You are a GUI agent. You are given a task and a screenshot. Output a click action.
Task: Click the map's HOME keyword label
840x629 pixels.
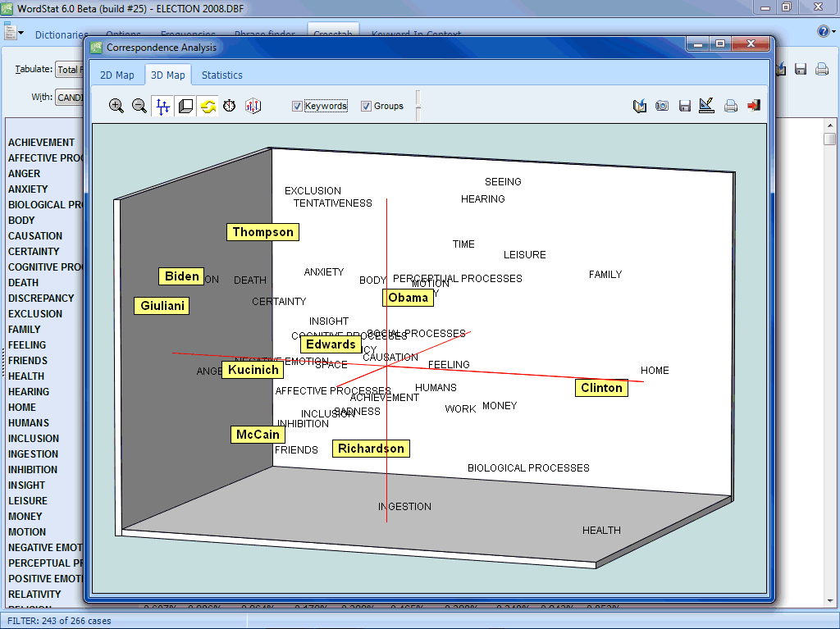click(655, 370)
